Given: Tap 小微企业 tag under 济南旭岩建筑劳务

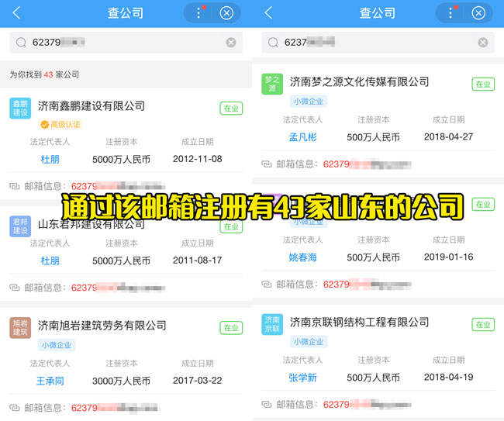Looking at the screenshot, I should point(57,345).
